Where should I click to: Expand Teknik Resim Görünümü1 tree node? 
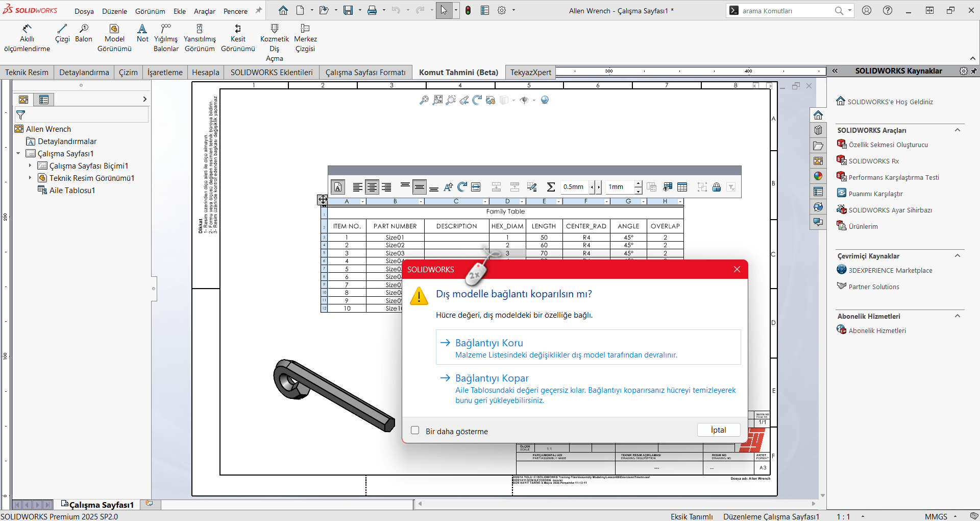tap(30, 178)
